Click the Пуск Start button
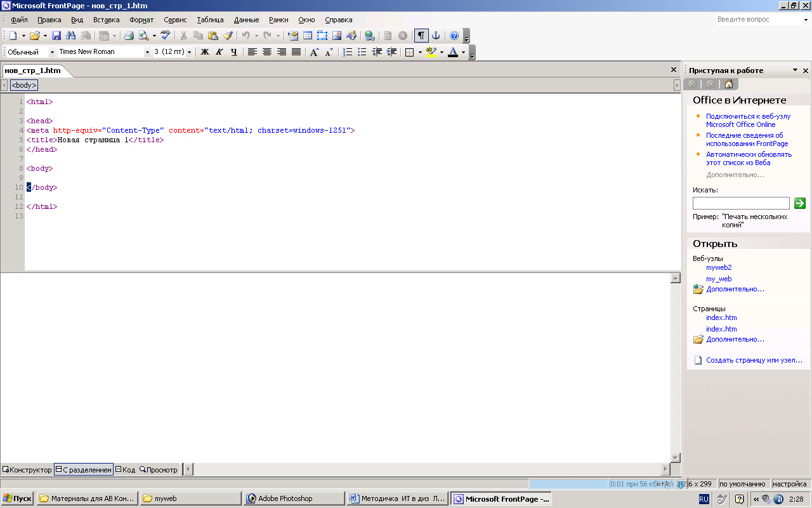The image size is (812, 508). (18, 498)
